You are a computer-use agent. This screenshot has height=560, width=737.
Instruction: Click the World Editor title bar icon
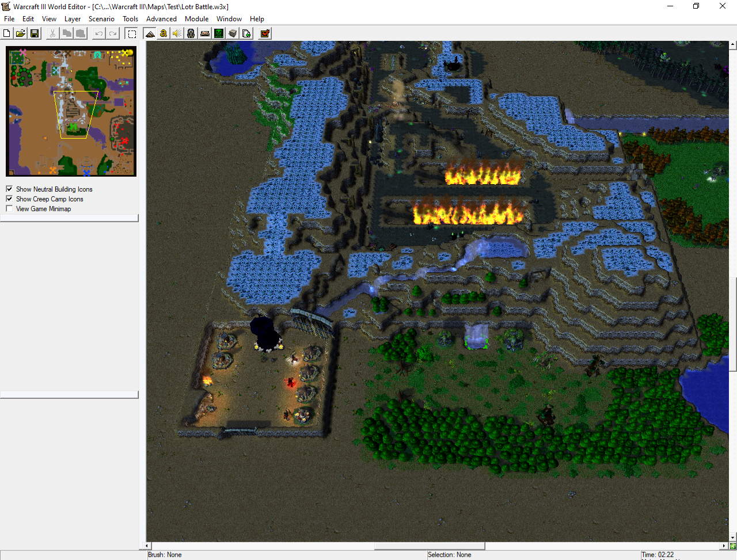pyautogui.click(x=6, y=6)
